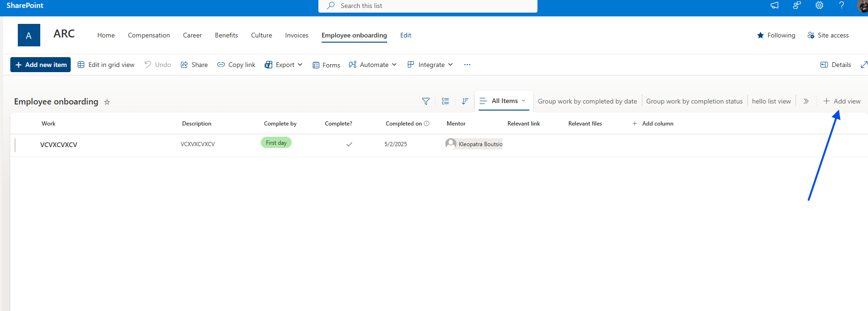Image resolution: width=868 pixels, height=311 pixels.
Task: Click Add column in list header
Action: pyautogui.click(x=653, y=124)
